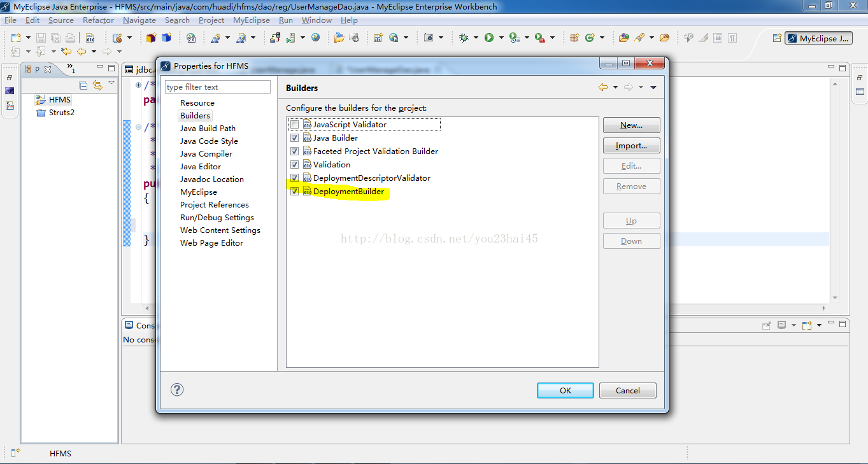Click the Last Edit Location starred arrow icon
The image size is (868, 464).
[66, 52]
